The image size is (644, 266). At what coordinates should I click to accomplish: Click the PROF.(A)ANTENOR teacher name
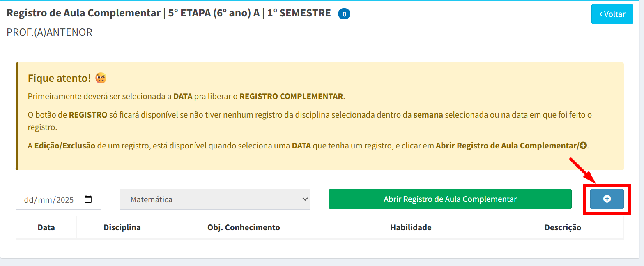(49, 32)
